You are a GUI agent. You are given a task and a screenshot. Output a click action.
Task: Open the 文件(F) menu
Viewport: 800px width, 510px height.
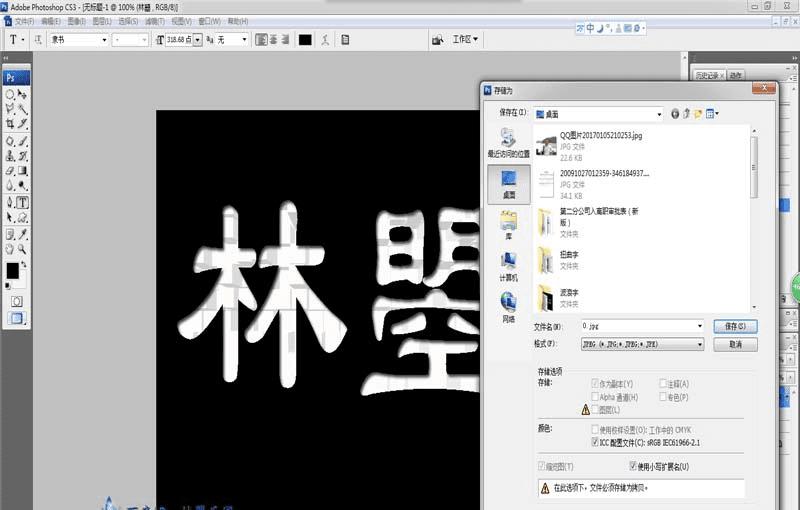pyautogui.click(x=24, y=21)
